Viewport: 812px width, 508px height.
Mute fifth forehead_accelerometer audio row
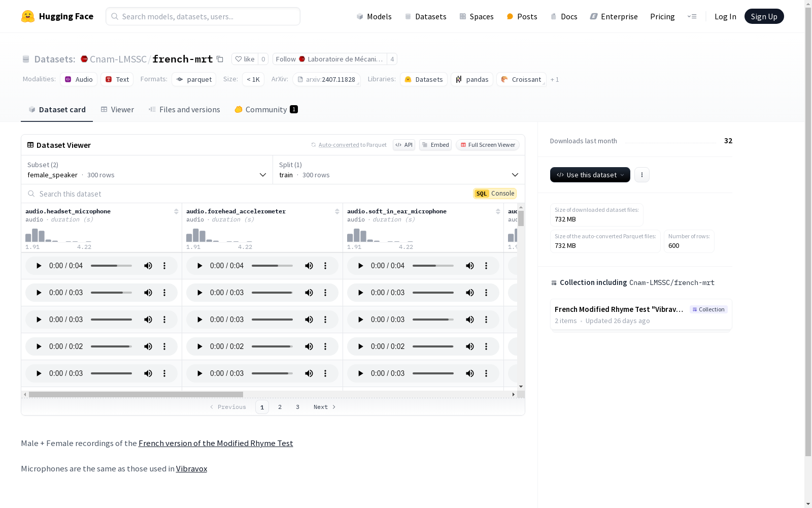click(309, 373)
